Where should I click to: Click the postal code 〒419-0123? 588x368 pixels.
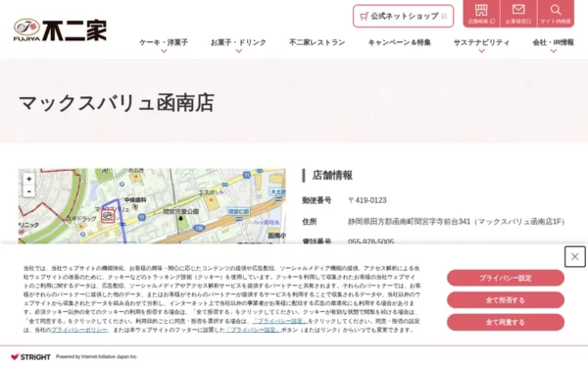(x=367, y=200)
